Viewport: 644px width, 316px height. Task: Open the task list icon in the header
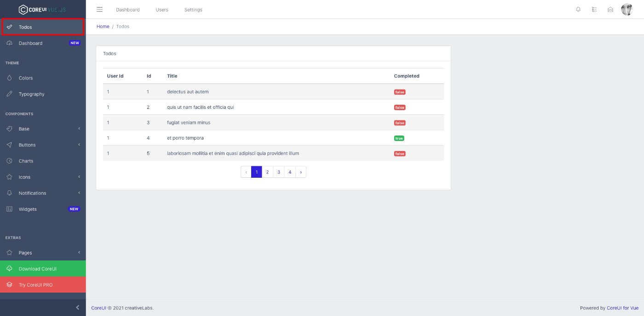pos(594,9)
